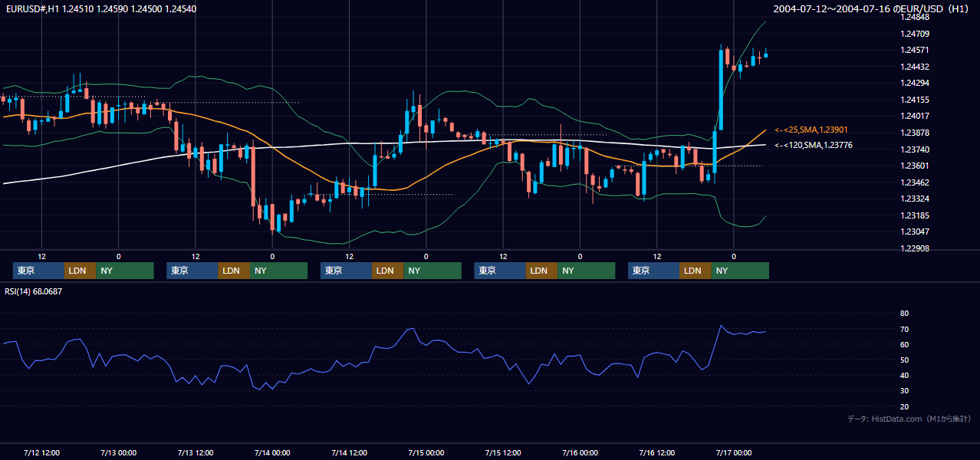Image resolution: width=980 pixels, height=460 pixels.
Task: Click the 7/15 12:00 date label
Action: point(503,452)
